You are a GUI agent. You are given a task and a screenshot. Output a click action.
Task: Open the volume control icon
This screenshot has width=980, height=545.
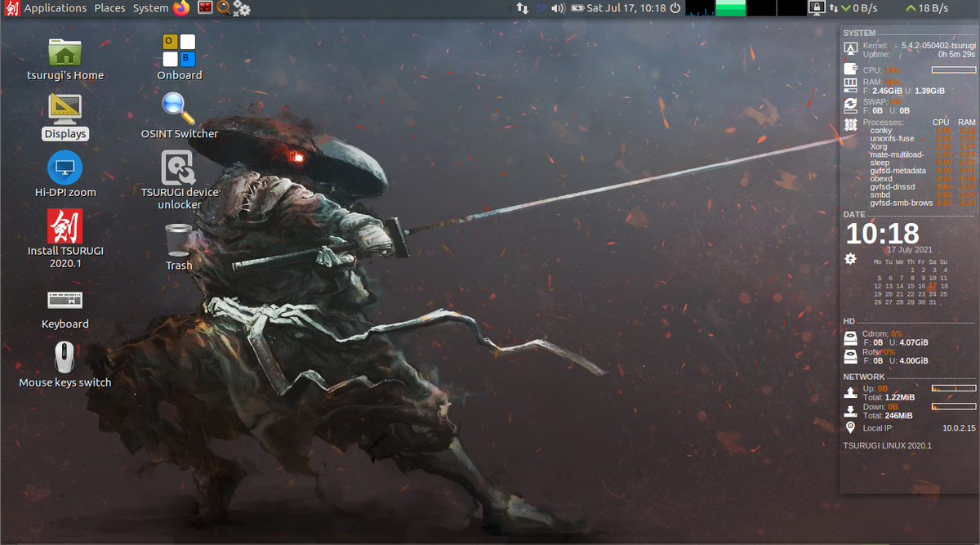559,8
